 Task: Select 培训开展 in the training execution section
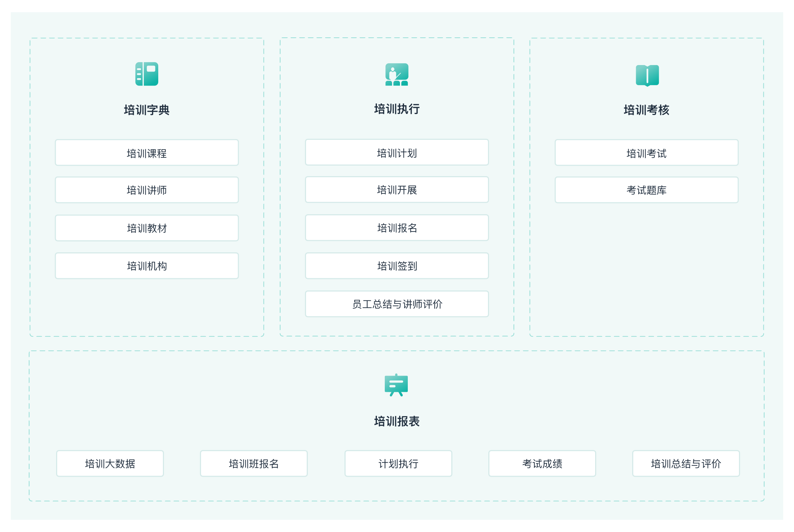tap(397, 190)
